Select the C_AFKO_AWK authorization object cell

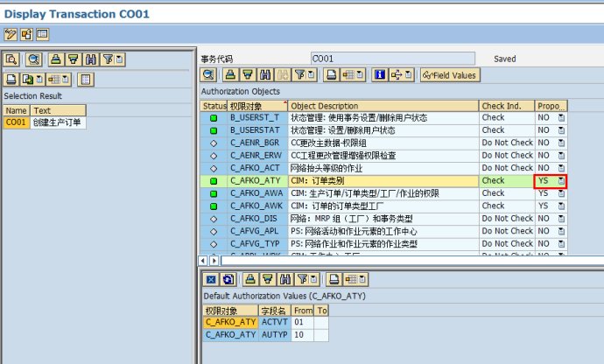coord(257,206)
